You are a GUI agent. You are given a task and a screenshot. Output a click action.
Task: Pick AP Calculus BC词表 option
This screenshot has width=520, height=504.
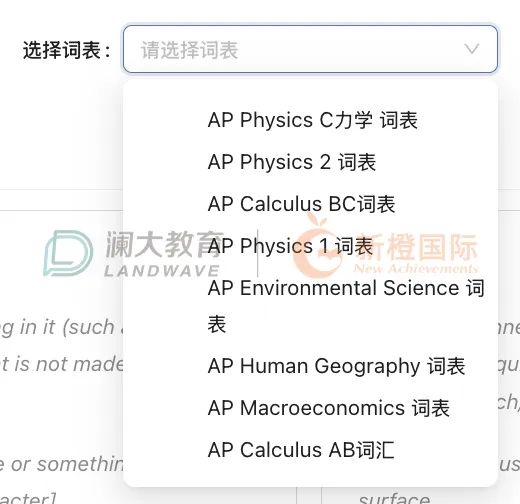pos(301,204)
